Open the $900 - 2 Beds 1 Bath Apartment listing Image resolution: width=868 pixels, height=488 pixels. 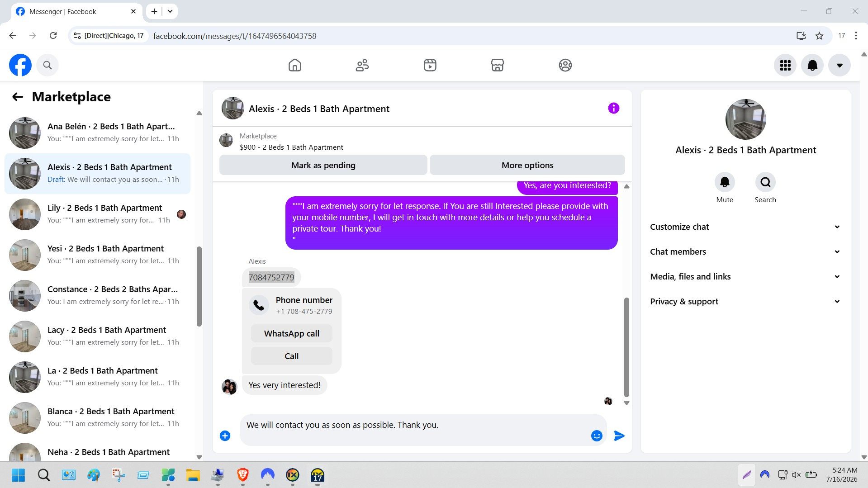point(291,147)
